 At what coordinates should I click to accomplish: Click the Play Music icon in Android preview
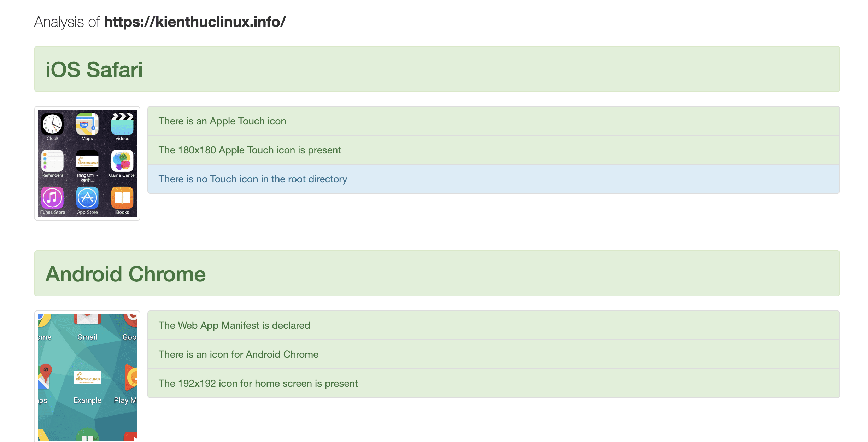(131, 378)
